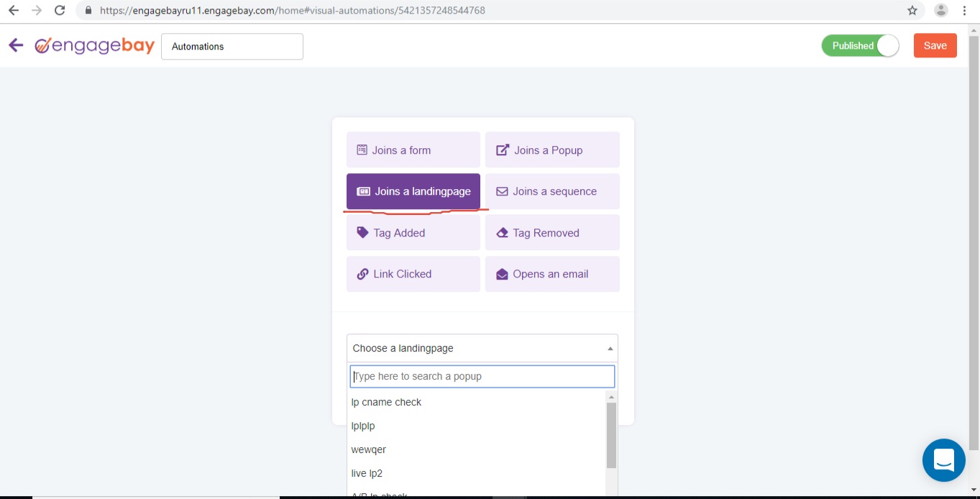Select the Joins a Popup trigger

pyautogui.click(x=551, y=150)
